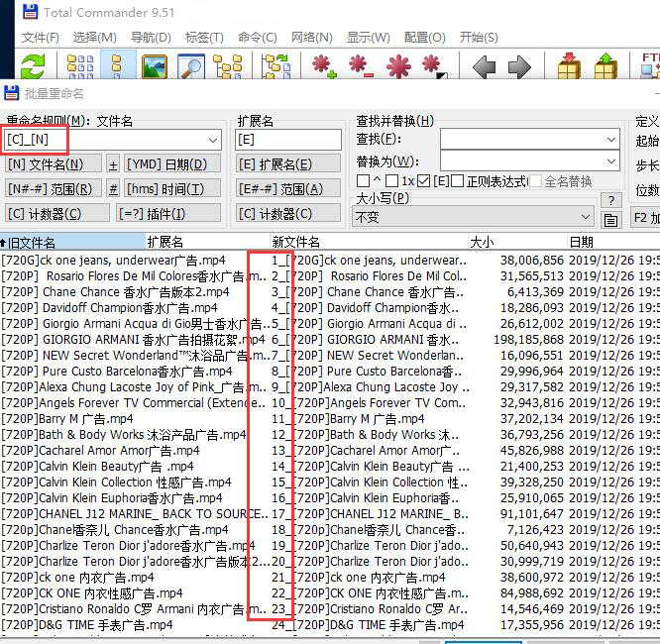Sort by the 大小 column header
660x644 pixels.
[x=517, y=242]
